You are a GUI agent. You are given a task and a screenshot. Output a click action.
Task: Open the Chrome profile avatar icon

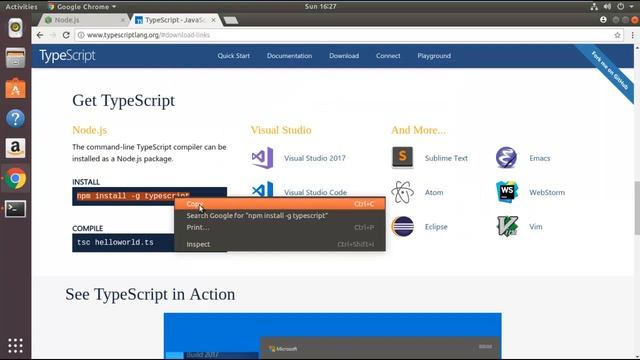point(603,20)
